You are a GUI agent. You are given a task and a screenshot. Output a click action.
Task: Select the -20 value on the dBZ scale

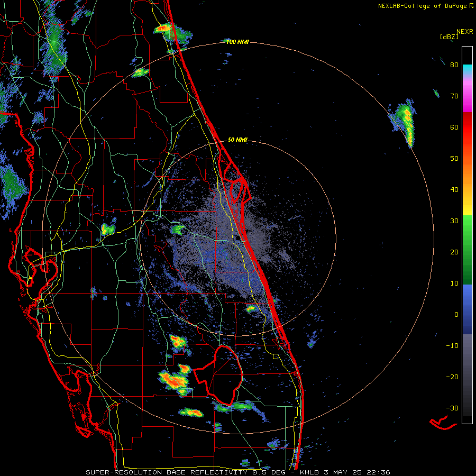[x=452, y=377]
